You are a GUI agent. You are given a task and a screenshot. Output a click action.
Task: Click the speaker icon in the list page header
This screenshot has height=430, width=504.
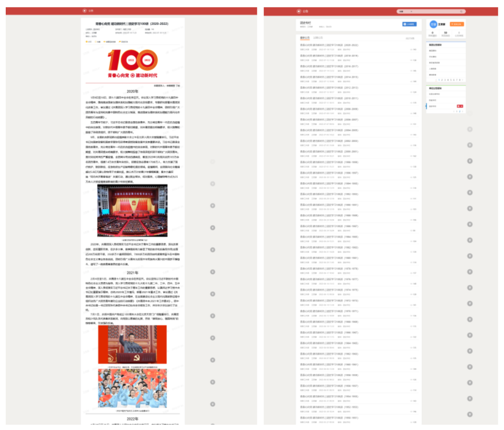click(x=299, y=11)
